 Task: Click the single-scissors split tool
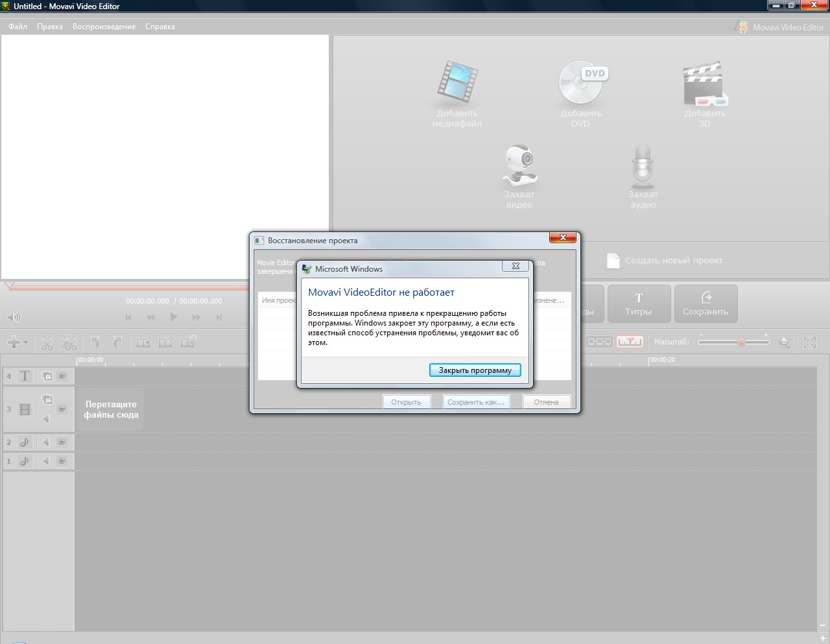coord(47,342)
